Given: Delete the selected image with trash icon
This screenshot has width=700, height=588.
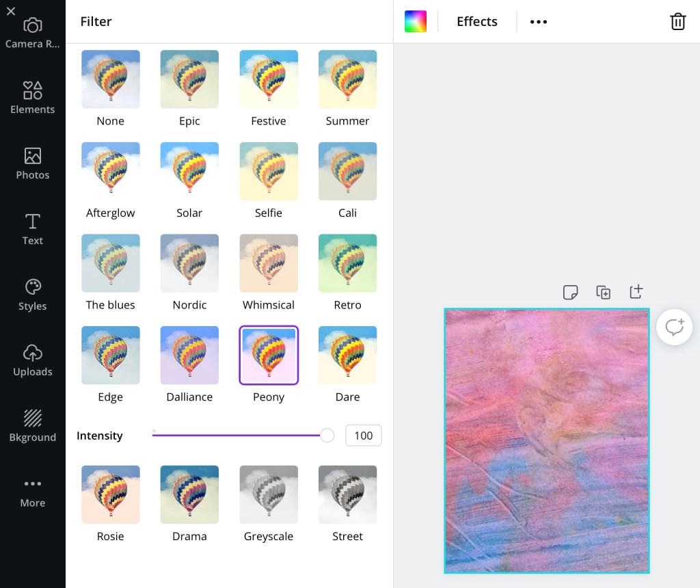Looking at the screenshot, I should 677,21.
